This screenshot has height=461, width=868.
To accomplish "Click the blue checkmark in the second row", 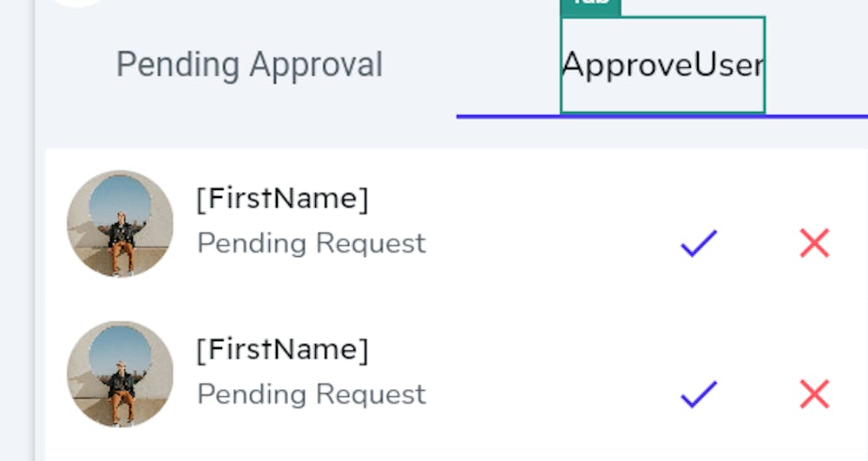I will (699, 395).
